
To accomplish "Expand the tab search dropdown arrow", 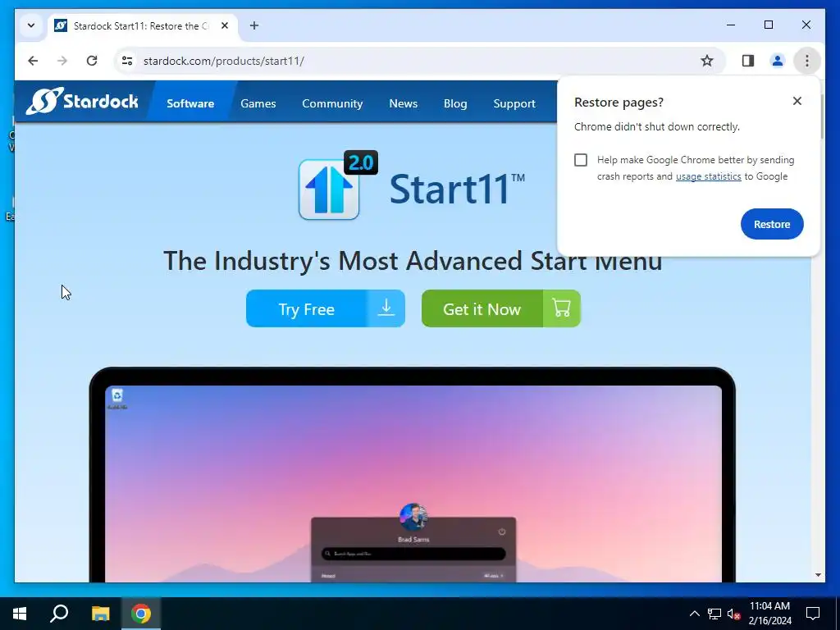I will click(x=31, y=25).
